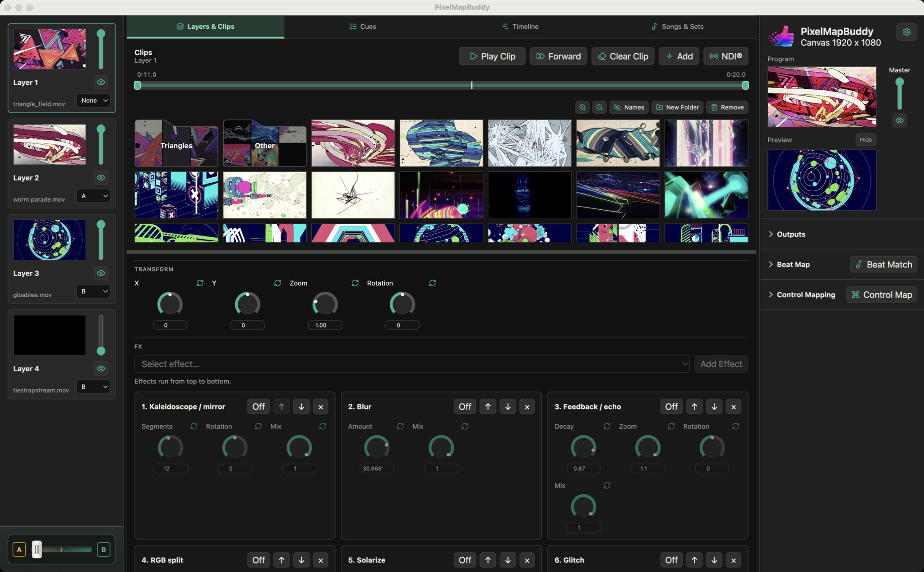Open Layer 4 bus dropdown

[x=93, y=387]
